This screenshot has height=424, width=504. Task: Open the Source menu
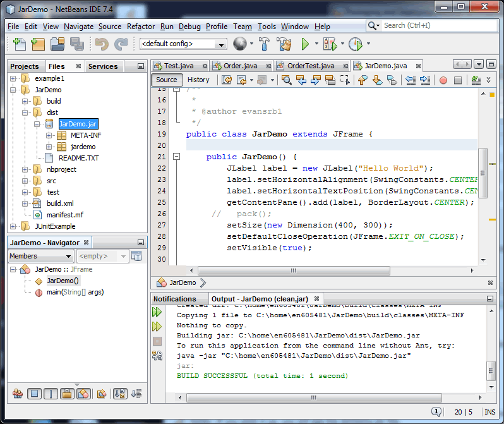pos(110,27)
